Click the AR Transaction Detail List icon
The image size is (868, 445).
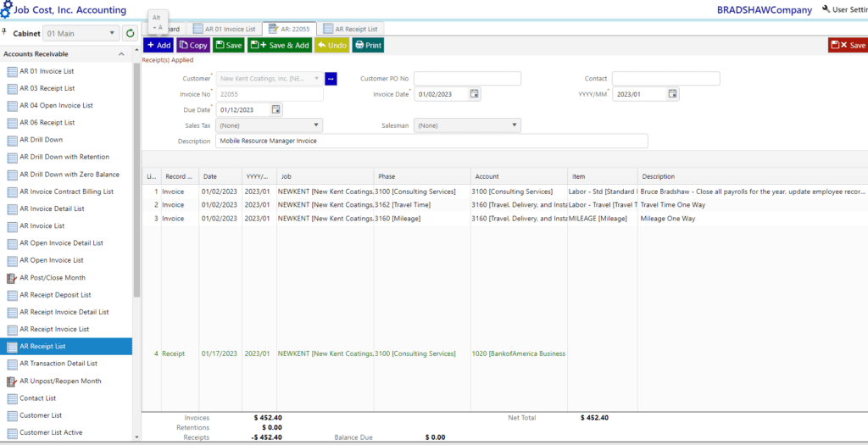[x=12, y=364]
